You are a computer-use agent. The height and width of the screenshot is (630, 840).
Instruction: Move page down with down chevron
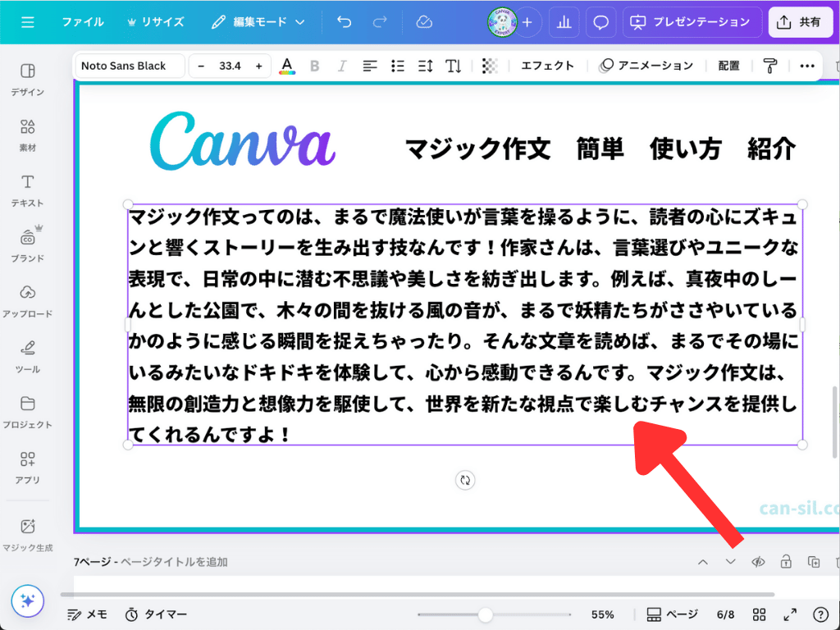(730, 562)
